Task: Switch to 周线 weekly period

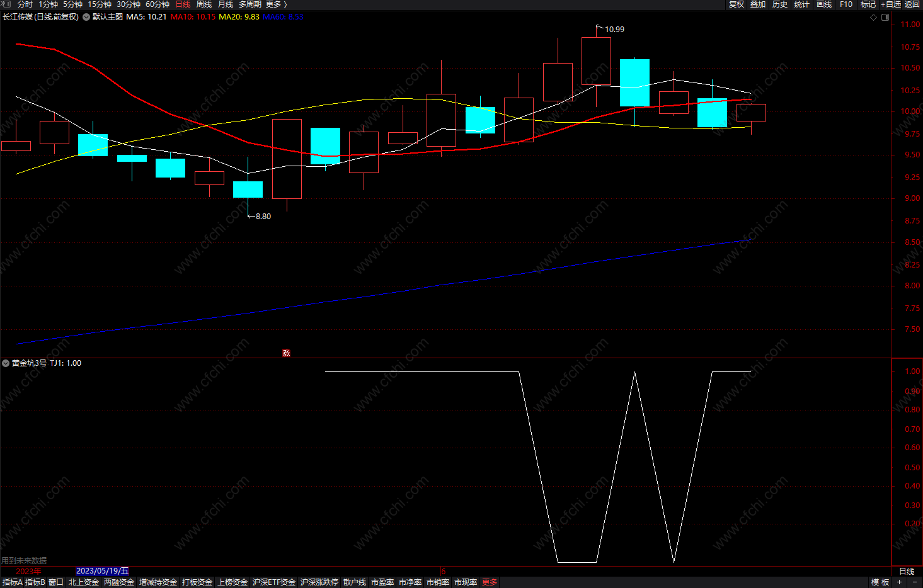Action: point(204,4)
